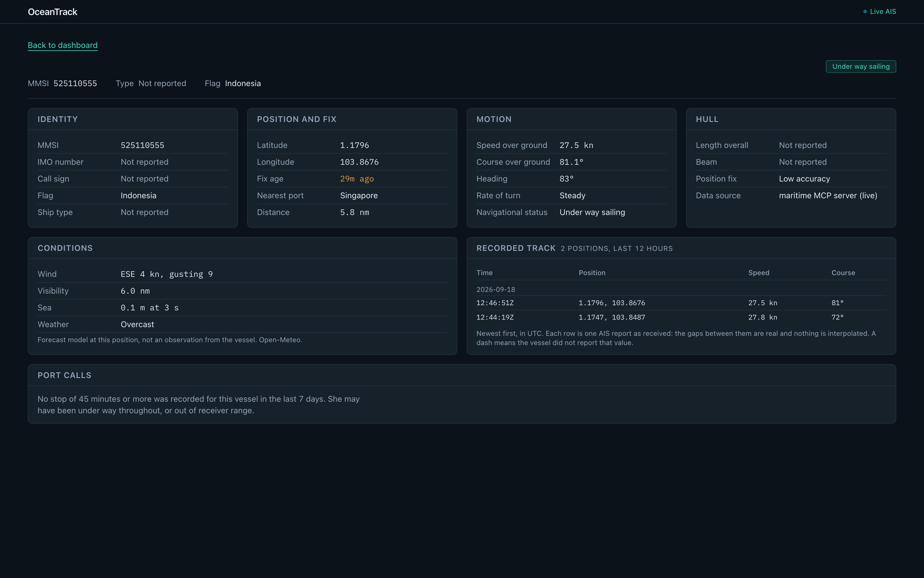This screenshot has width=924, height=578.
Task: Click the Visibility 6.0 nm value
Action: point(135,291)
